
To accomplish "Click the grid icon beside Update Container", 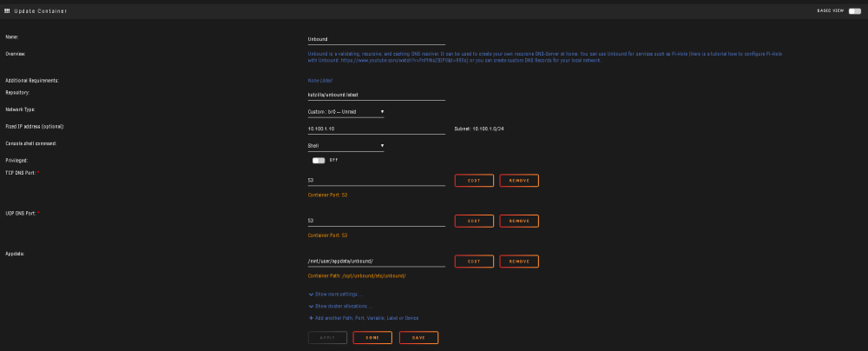I will point(7,10).
